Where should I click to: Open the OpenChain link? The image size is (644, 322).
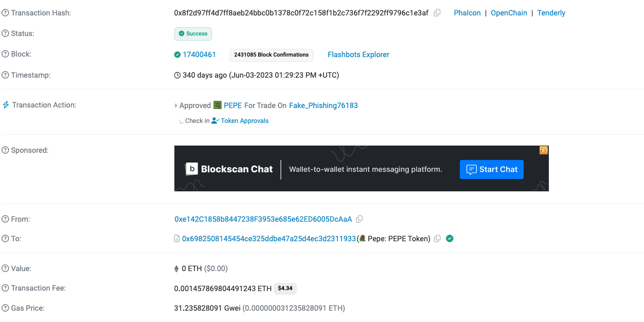coord(509,13)
